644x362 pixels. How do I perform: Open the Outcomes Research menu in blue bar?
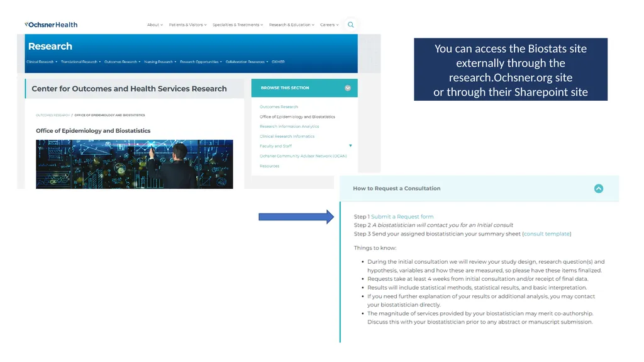[123, 62]
